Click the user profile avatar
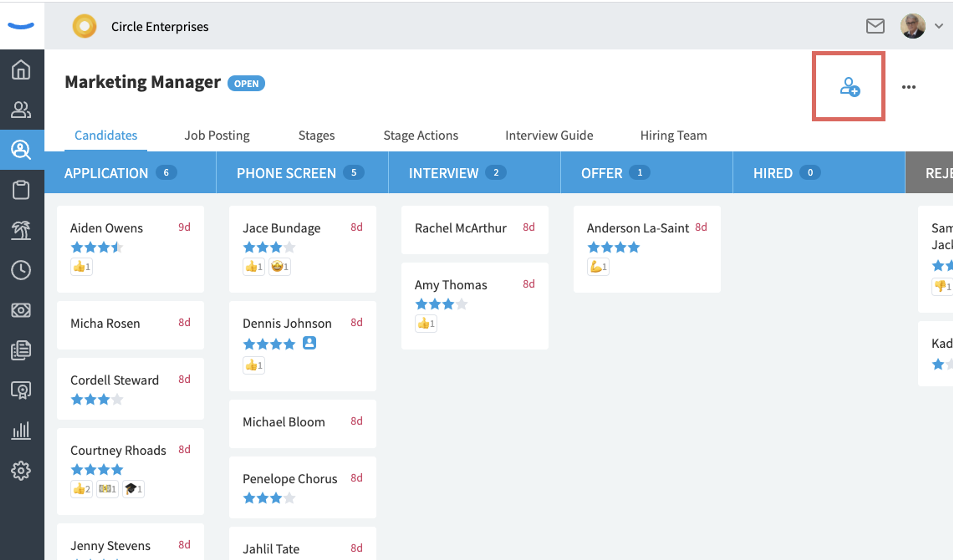The height and width of the screenshot is (560, 953). [x=913, y=26]
